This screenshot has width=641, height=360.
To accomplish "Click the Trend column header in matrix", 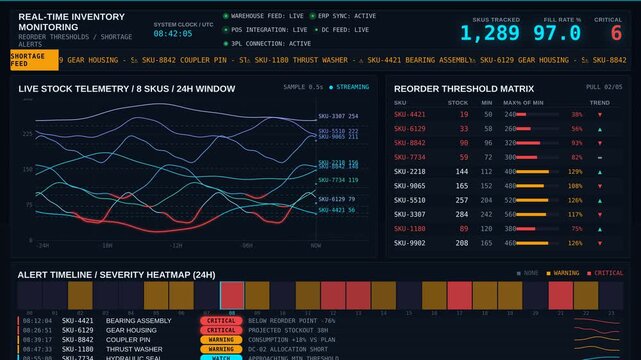I will coord(600,103).
